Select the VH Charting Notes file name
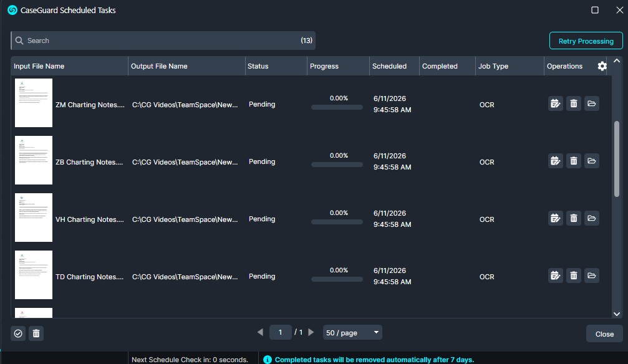The image size is (628, 364). click(90, 219)
